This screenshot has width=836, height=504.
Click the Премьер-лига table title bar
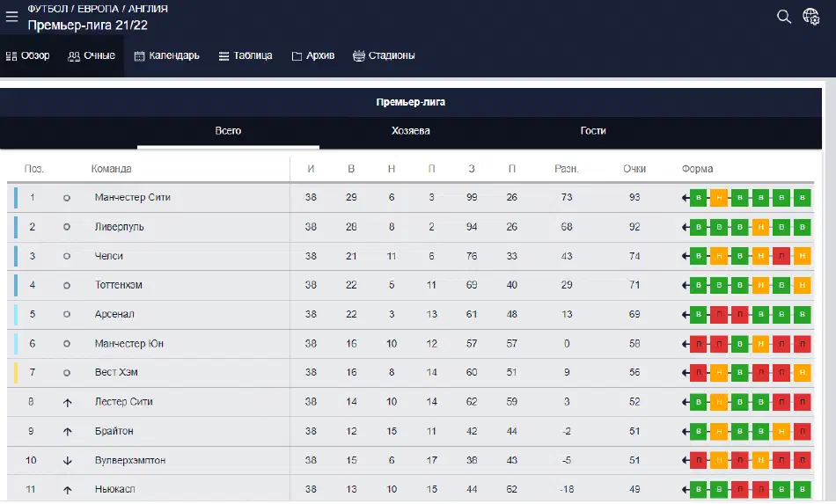coord(411,102)
